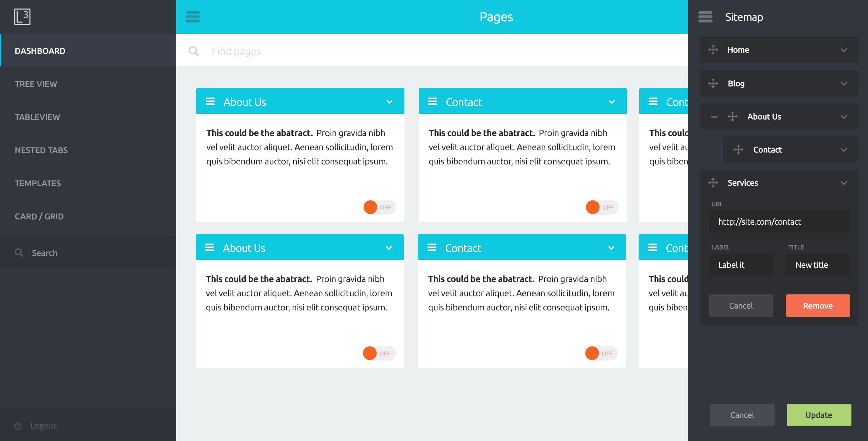
Task: Open the Templates menu item
Action: [88, 183]
